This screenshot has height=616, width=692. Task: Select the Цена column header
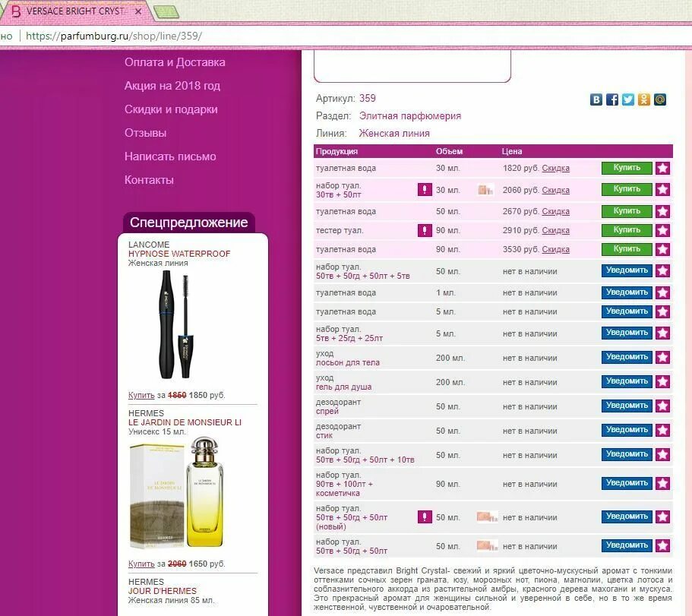(x=512, y=151)
